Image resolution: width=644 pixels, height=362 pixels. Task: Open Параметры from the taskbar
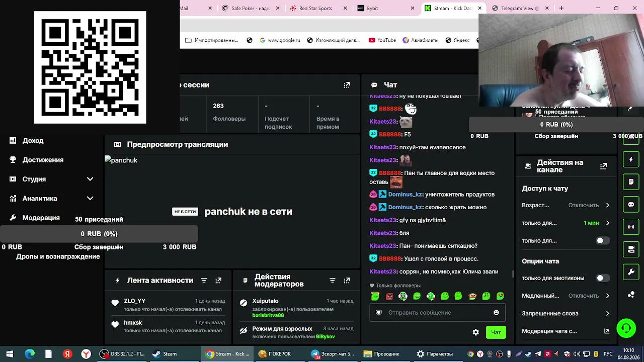point(435,354)
